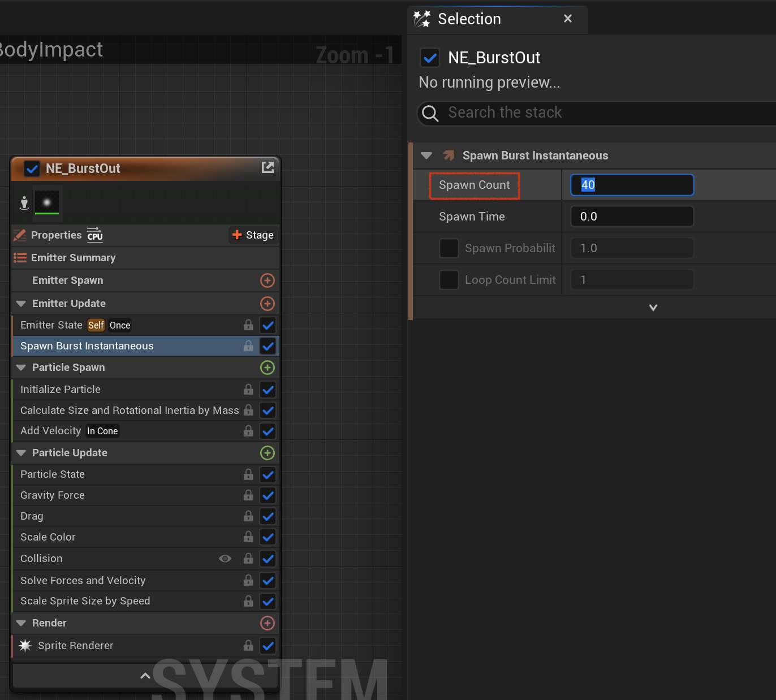The image size is (776, 700).
Task: Add module to Particle Spawn
Action: click(268, 368)
